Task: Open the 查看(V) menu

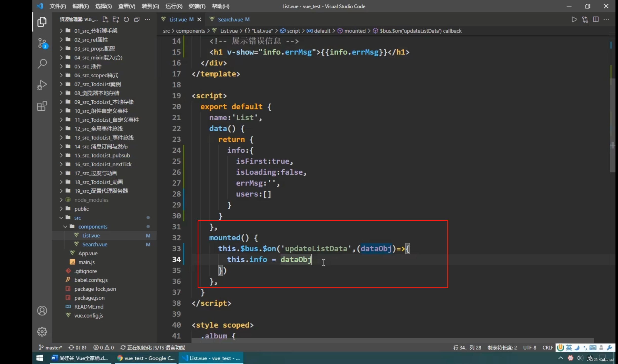Action: tap(127, 6)
